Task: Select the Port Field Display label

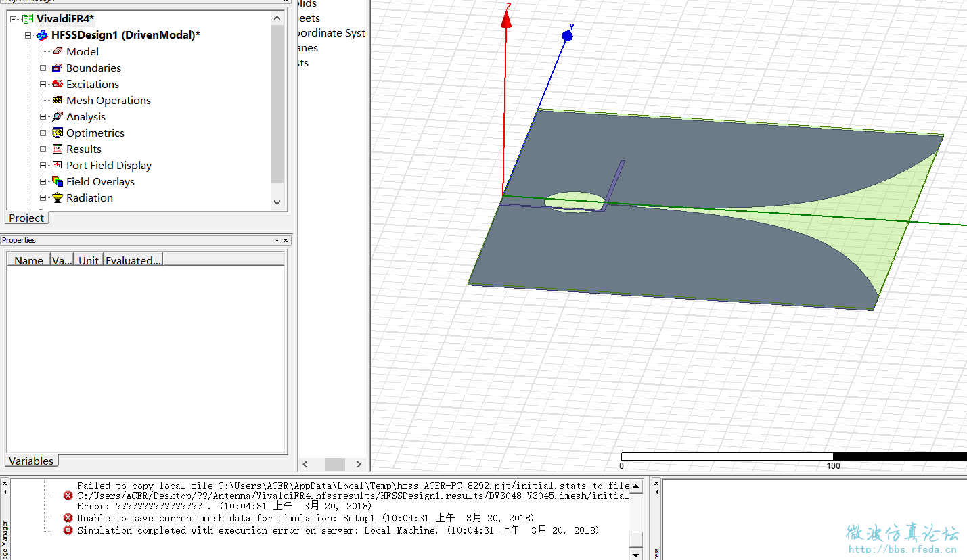Action: 109,165
